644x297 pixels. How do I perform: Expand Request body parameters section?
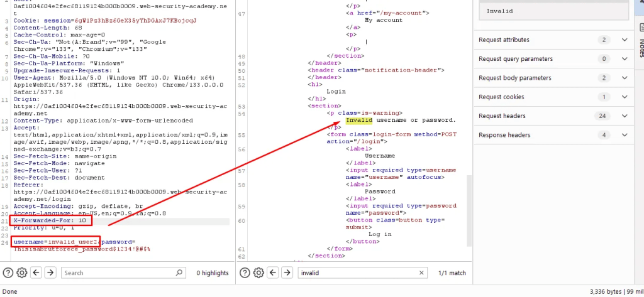(x=624, y=78)
